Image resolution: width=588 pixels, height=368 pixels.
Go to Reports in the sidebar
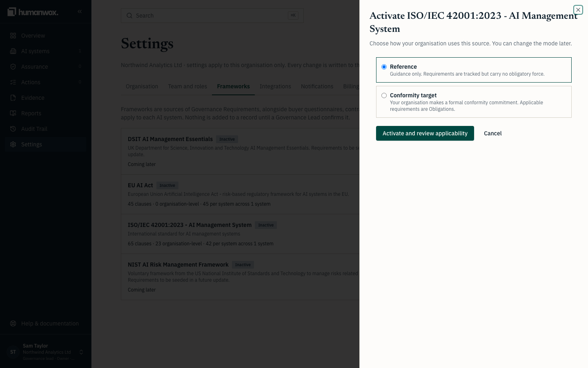point(46,113)
